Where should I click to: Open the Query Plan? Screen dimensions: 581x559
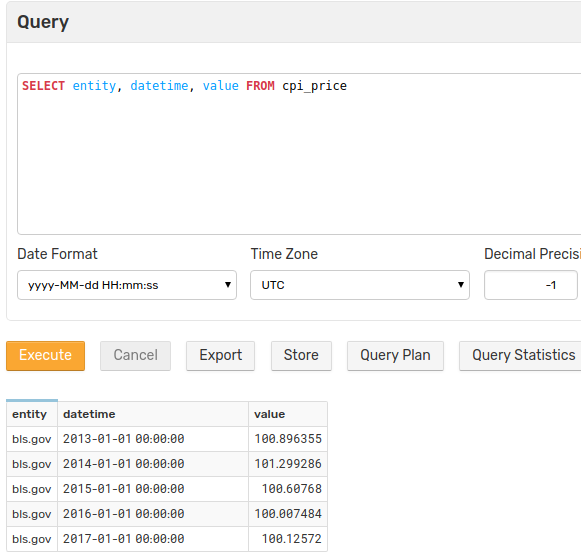395,356
